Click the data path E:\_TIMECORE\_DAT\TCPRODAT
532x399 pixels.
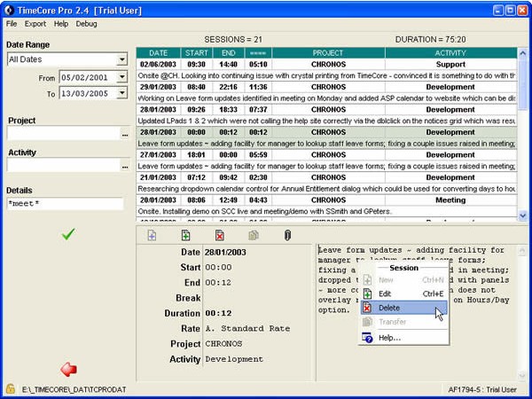74,389
